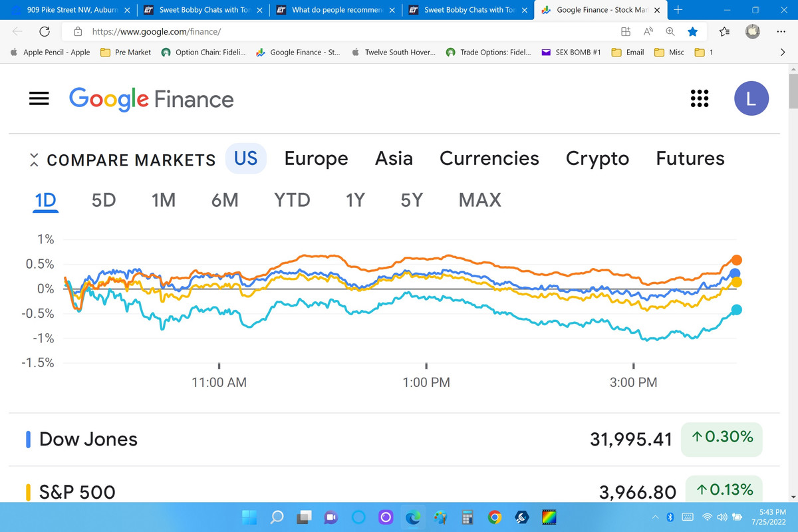The width and height of the screenshot is (798, 532).
Task: Switch to second Sweet Bobby Chats tab
Action: tap(469, 10)
